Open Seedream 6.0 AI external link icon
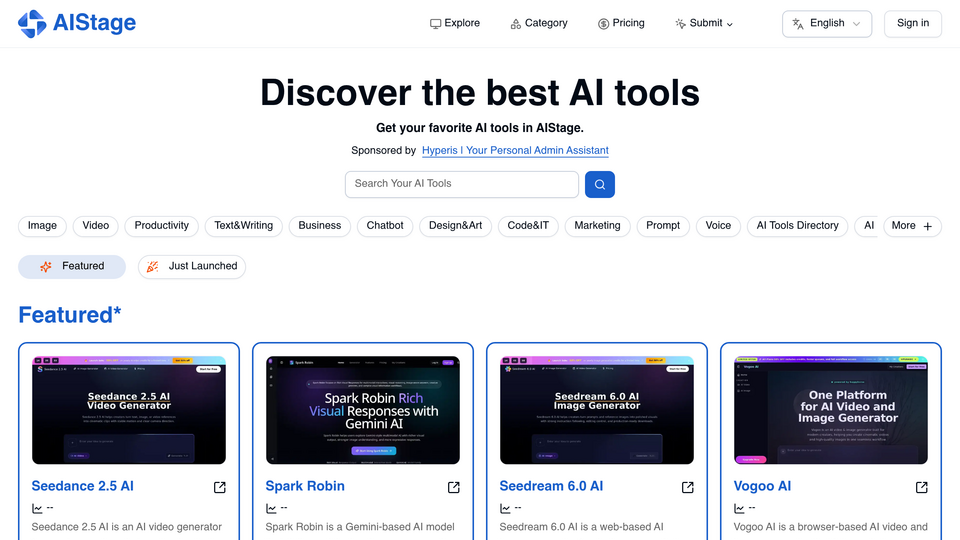 [x=688, y=487]
